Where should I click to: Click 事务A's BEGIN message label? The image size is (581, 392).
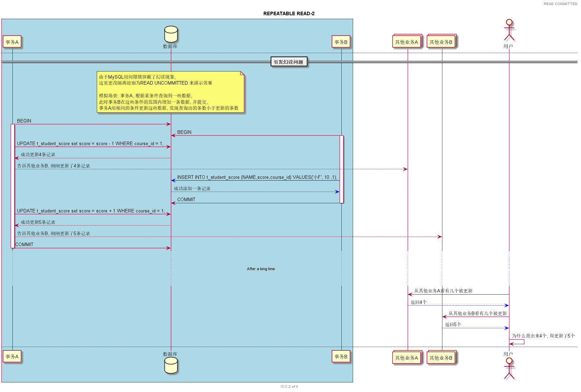pyautogui.click(x=24, y=121)
